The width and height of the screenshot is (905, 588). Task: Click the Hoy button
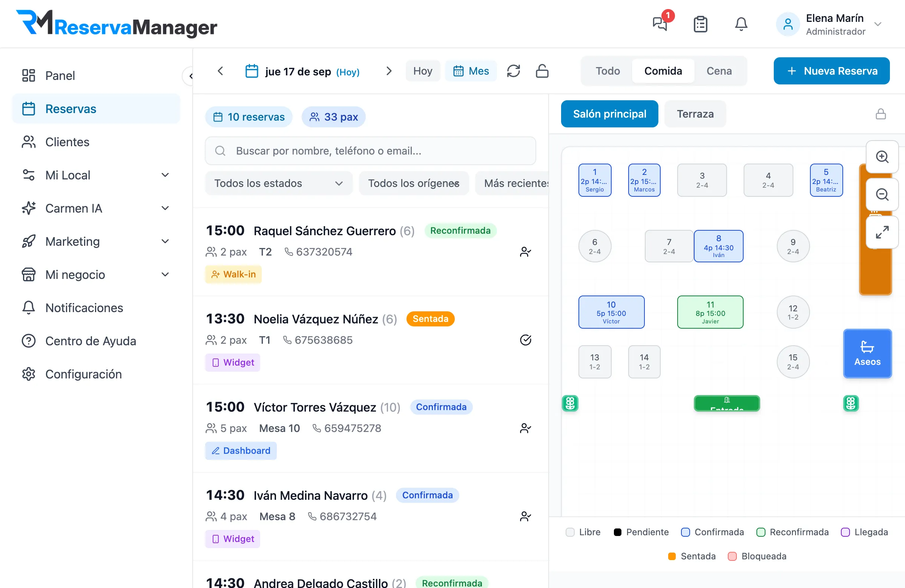coord(422,71)
